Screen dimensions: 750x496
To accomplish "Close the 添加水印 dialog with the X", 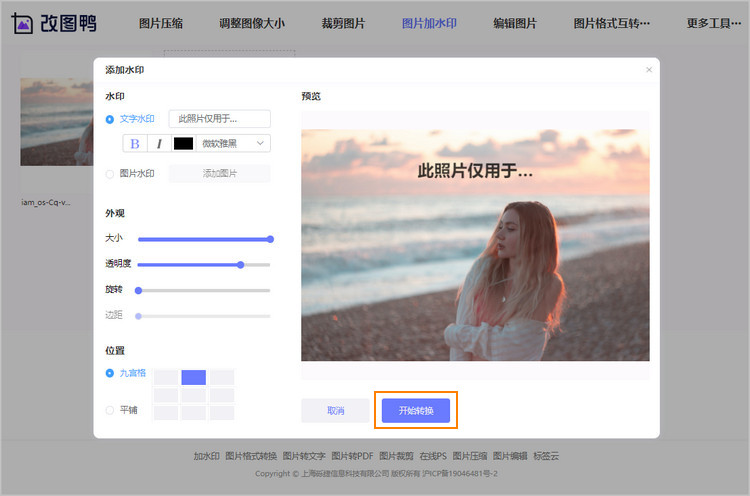I will [x=649, y=70].
